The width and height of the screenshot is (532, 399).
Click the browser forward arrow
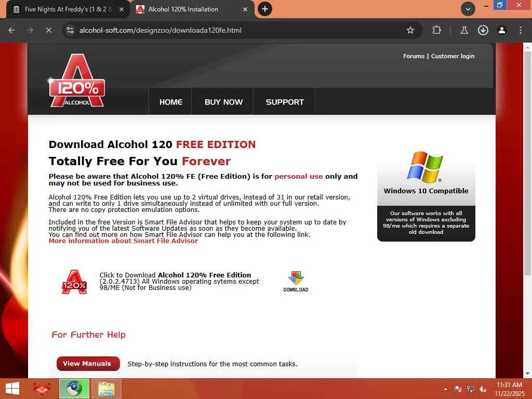click(x=30, y=30)
